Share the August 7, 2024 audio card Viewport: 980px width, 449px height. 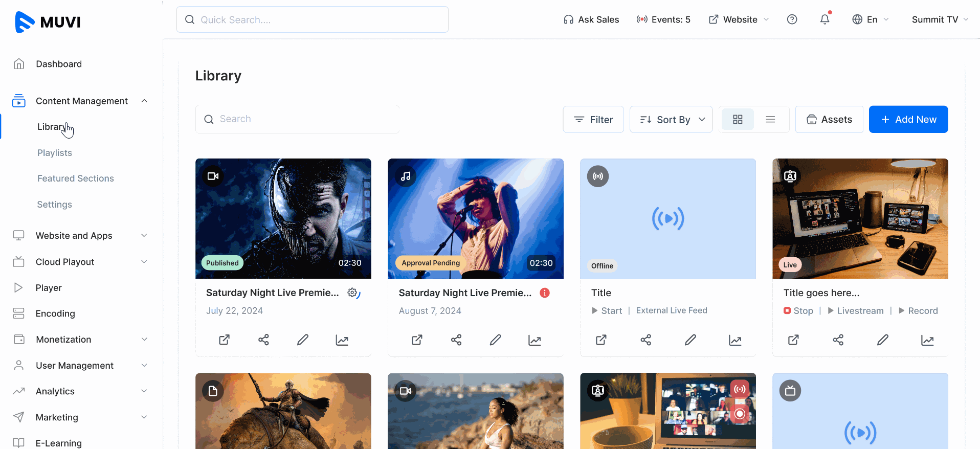click(456, 340)
